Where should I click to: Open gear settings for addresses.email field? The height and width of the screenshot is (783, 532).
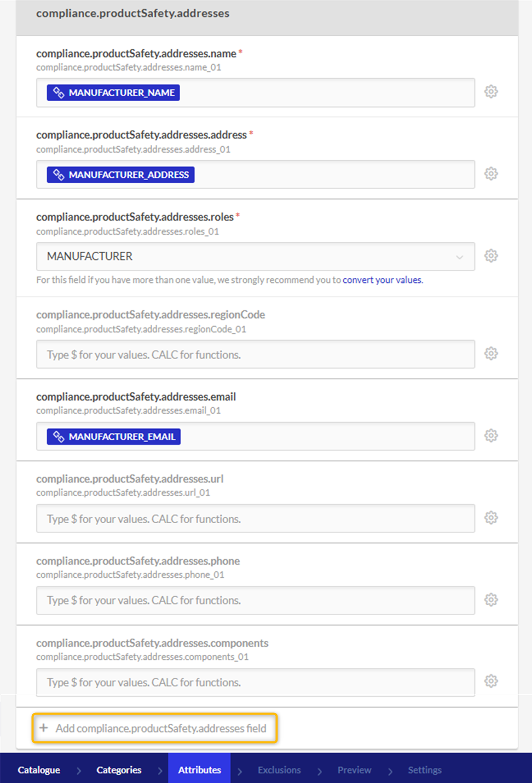pos(491,436)
